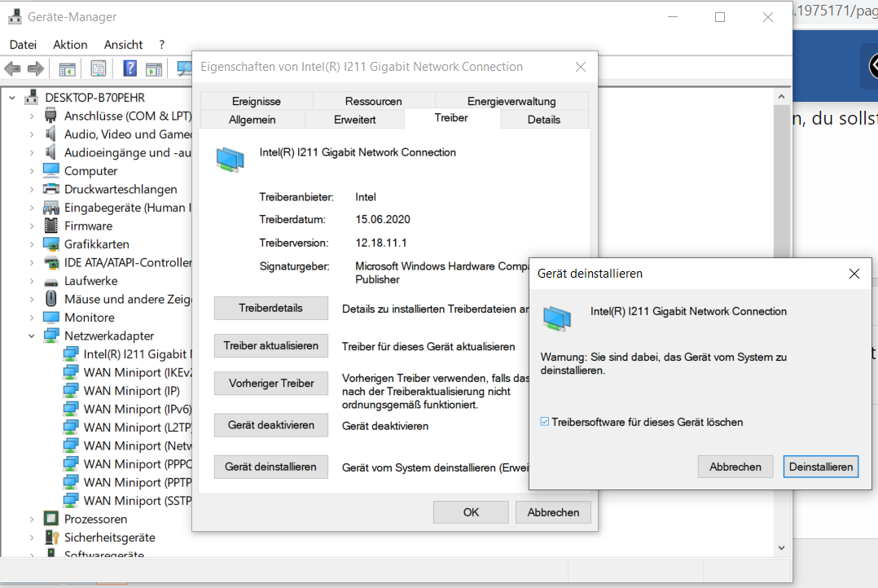878x588 pixels.
Task: Click the forward arrow toolbar icon
Action: 36,69
